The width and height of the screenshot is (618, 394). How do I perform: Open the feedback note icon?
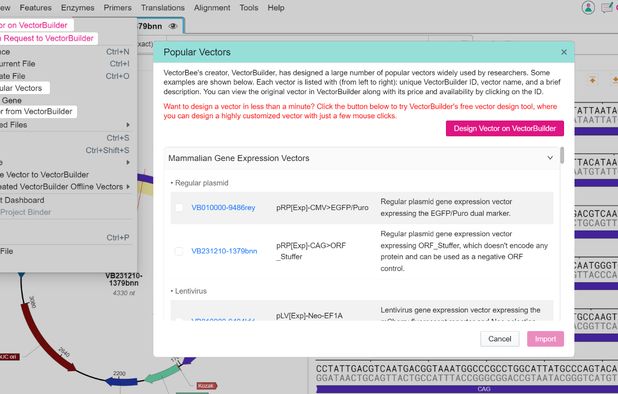[x=607, y=7]
